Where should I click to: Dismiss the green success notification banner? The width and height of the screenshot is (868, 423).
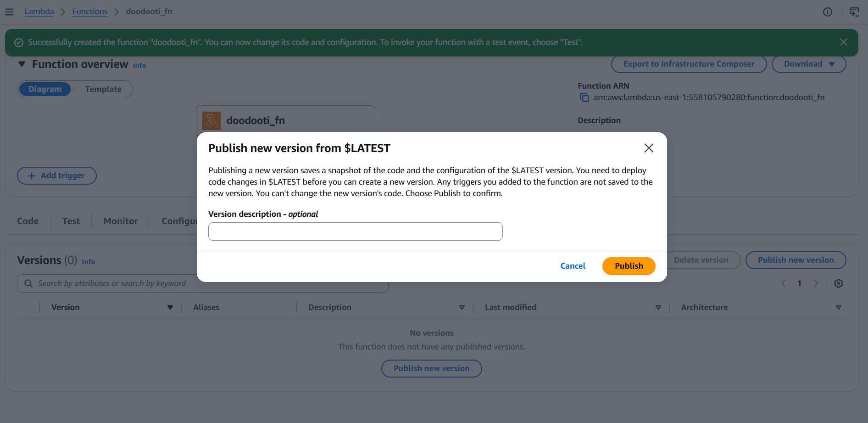coord(844,42)
